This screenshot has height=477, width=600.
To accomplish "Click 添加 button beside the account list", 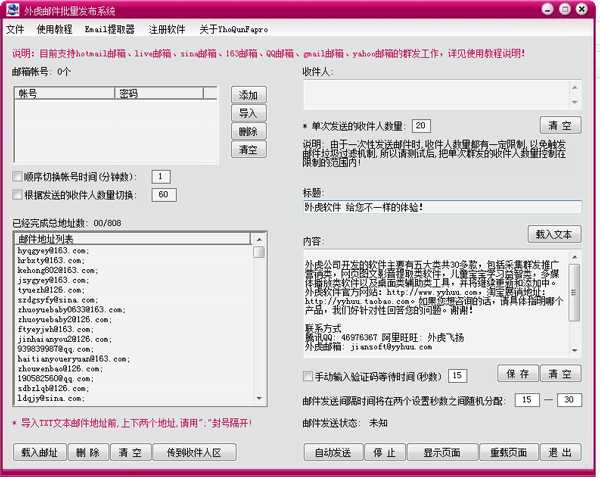I will [x=248, y=96].
